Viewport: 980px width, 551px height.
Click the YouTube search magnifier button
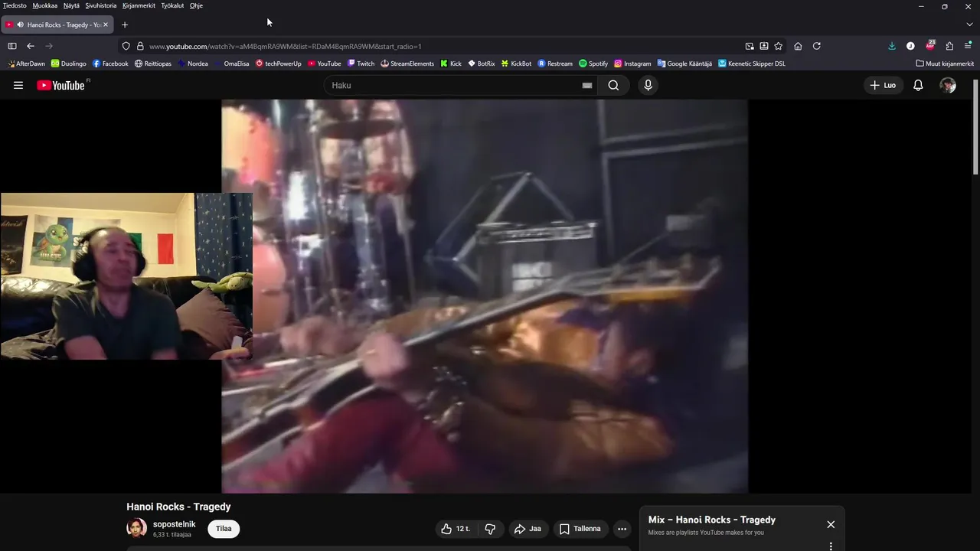[x=613, y=85]
